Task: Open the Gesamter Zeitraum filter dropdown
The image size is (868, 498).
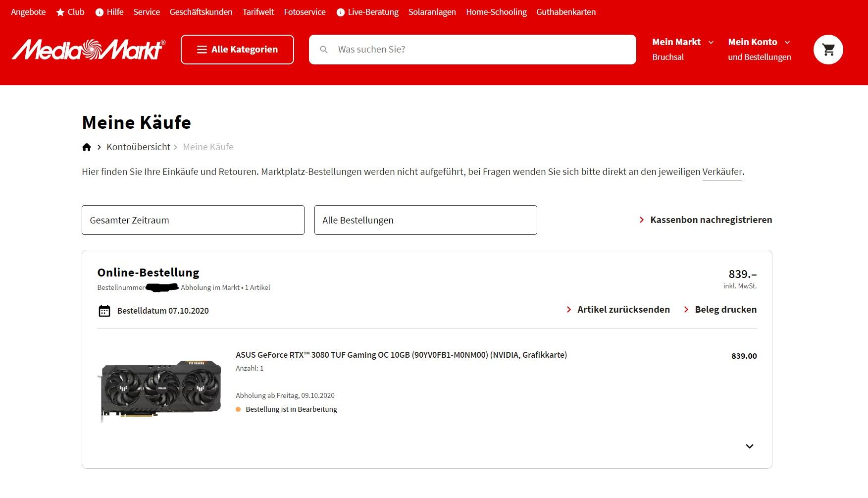Action: 193,220
